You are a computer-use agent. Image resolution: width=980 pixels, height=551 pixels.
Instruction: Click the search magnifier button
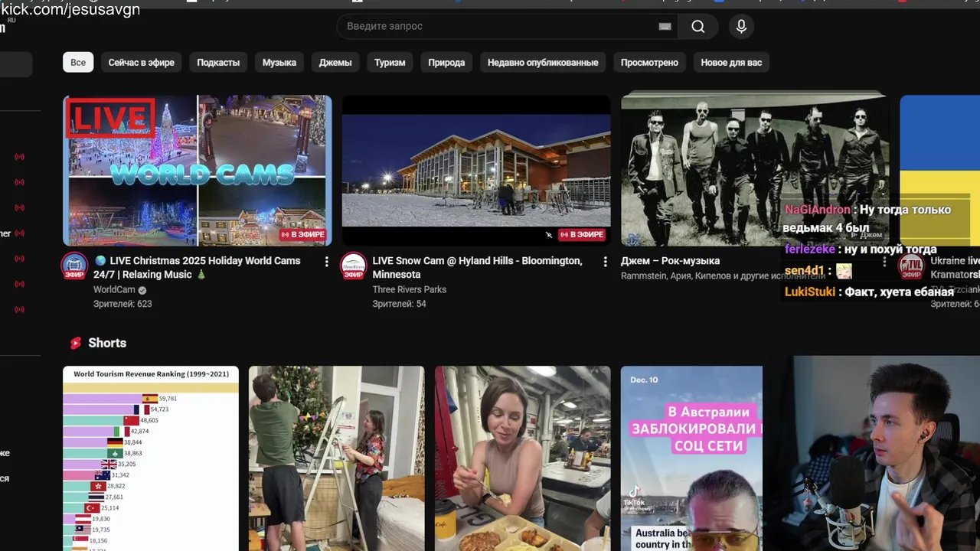click(697, 26)
